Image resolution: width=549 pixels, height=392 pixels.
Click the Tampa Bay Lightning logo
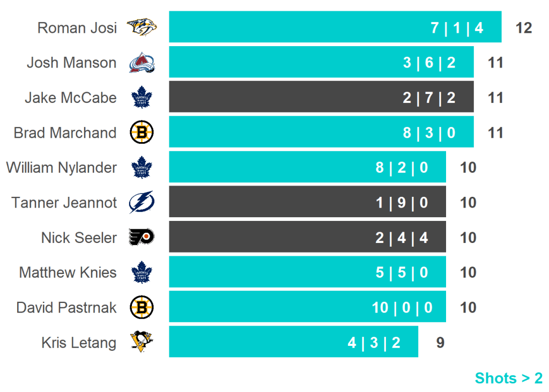click(142, 203)
